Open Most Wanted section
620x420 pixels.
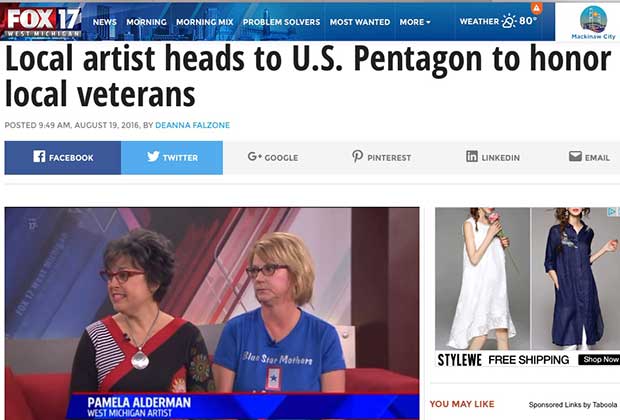360,22
